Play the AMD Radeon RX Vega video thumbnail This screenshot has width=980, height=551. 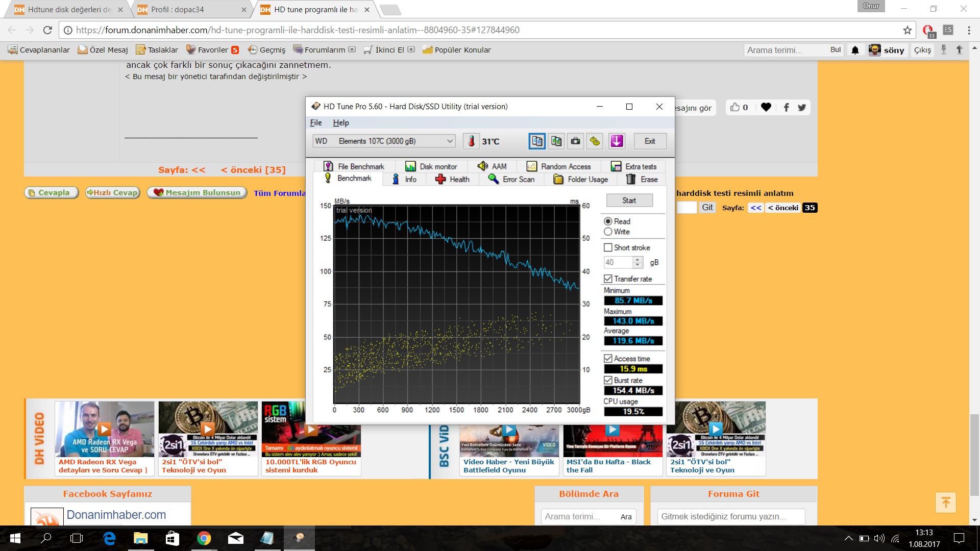pos(104,429)
